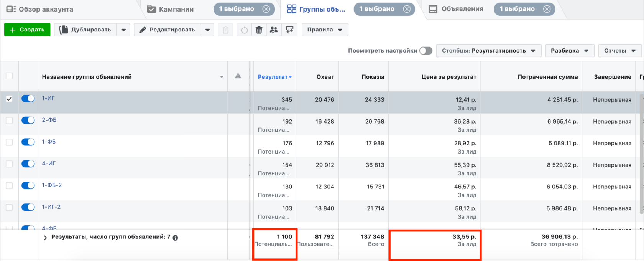
Task: Turn off the 4-ИГ ad set switch
Action: coord(28,164)
